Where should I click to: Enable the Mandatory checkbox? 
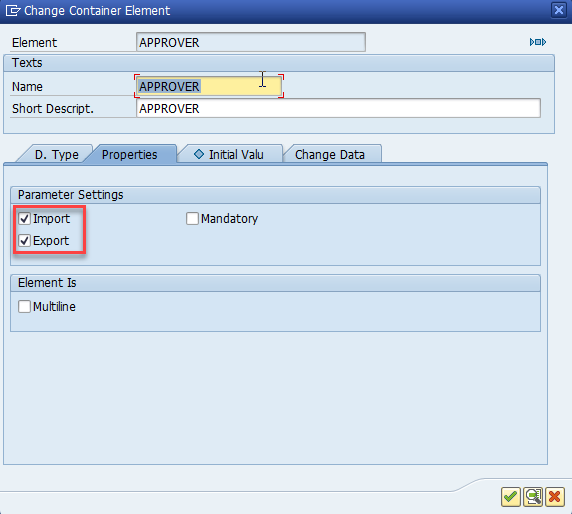pyautogui.click(x=192, y=219)
